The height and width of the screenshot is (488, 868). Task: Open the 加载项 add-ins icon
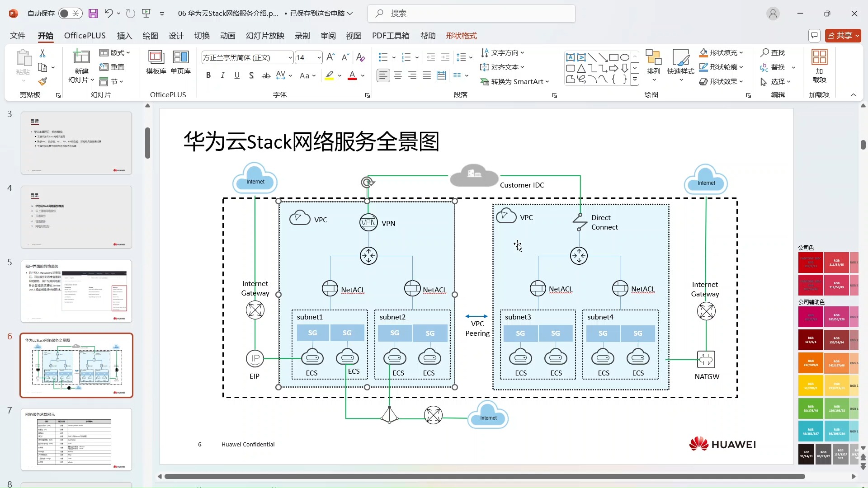pyautogui.click(x=819, y=66)
